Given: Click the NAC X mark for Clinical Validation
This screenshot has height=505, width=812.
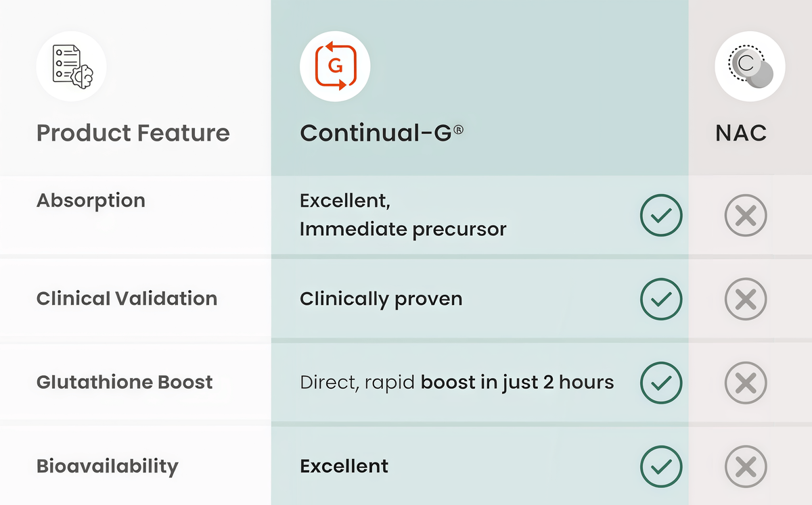Looking at the screenshot, I should coord(746,299).
